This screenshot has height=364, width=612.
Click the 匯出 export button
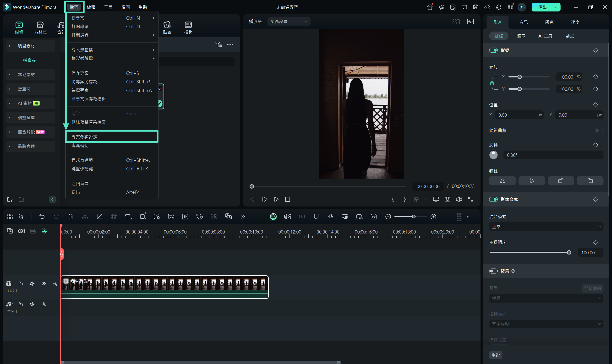pos(542,7)
